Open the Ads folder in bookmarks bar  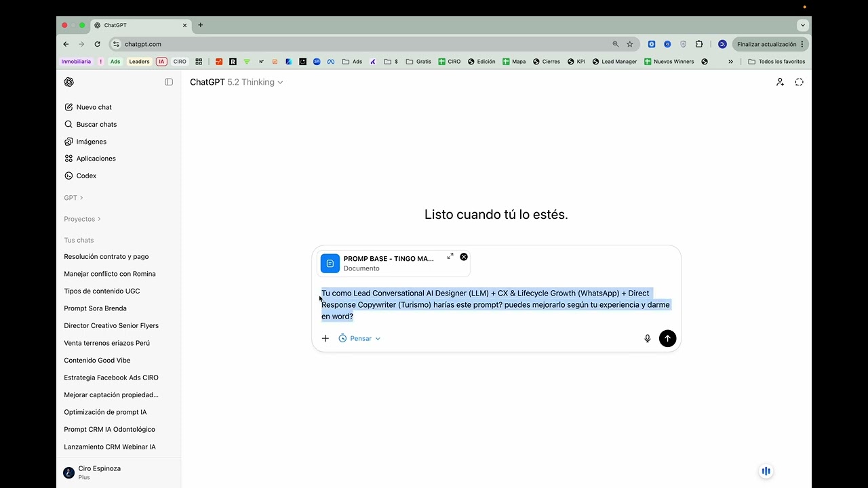tap(352, 62)
